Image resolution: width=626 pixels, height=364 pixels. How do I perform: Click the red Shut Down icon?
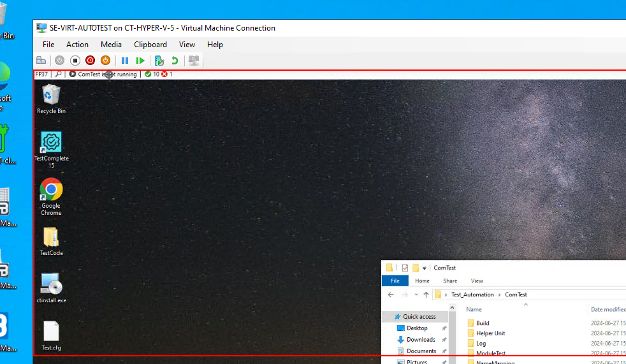[90, 61]
